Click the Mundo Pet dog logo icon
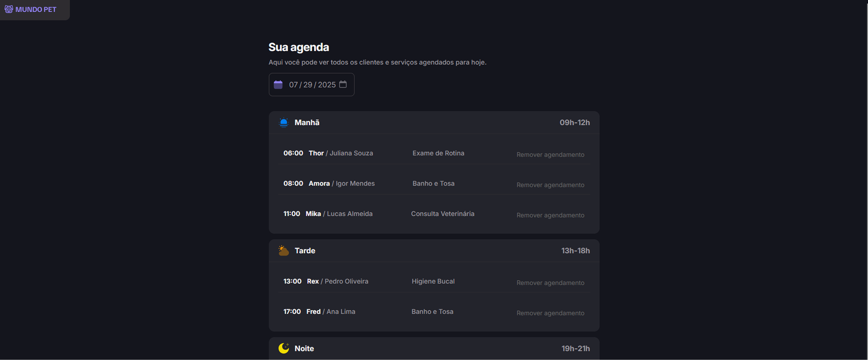This screenshot has height=360, width=868. (x=9, y=9)
